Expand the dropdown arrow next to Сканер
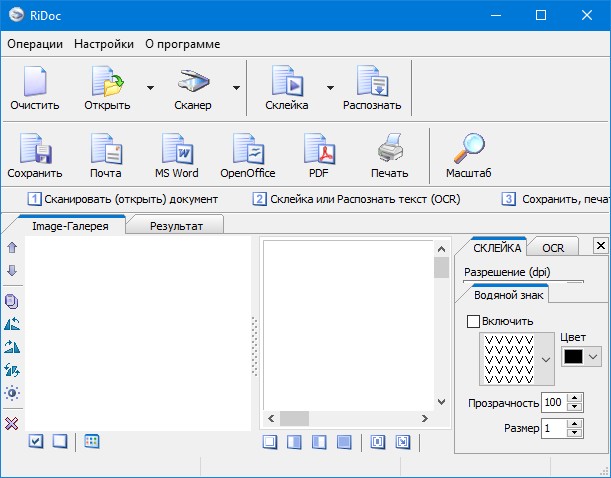 point(237,87)
